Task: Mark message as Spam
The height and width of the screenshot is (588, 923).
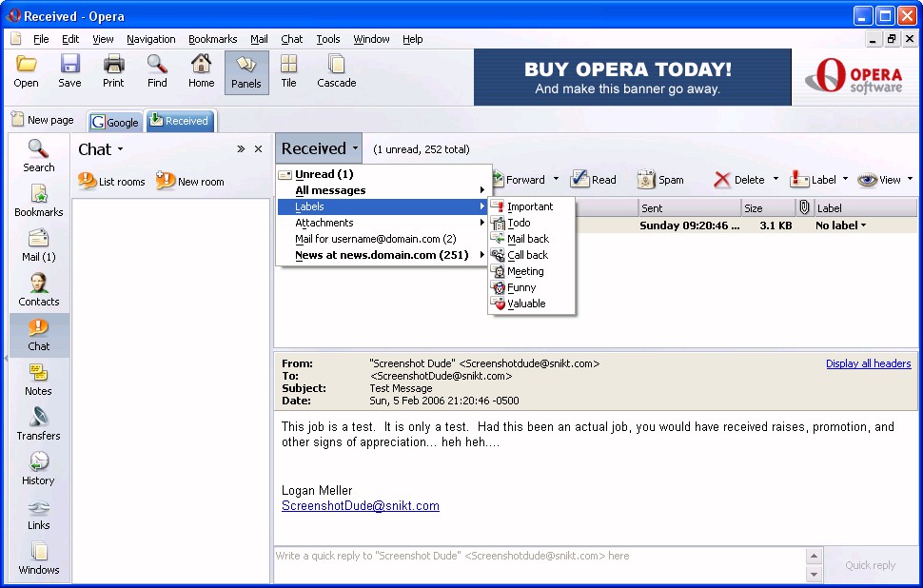Action: 659,180
